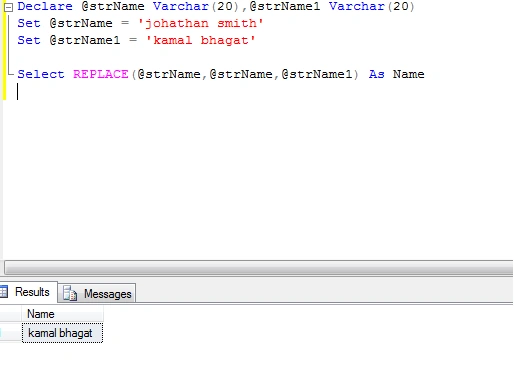Click the @strName1 argument inside REPLACE
The height and width of the screenshot is (366, 514).
(317, 74)
